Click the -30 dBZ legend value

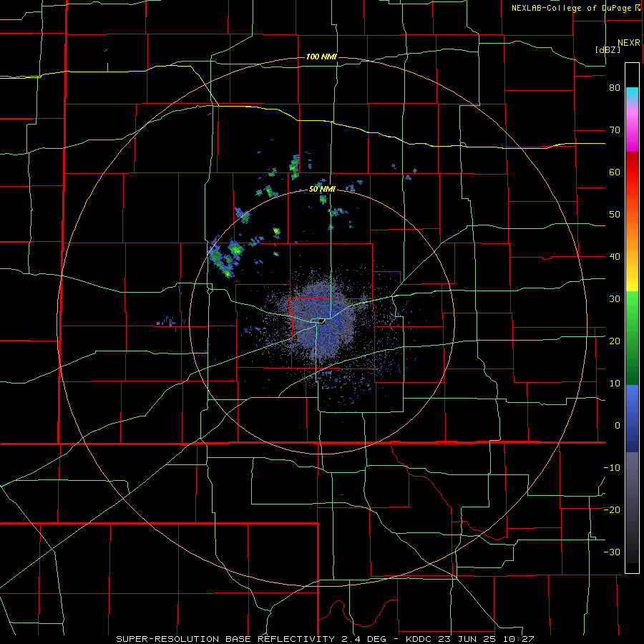pos(612,552)
